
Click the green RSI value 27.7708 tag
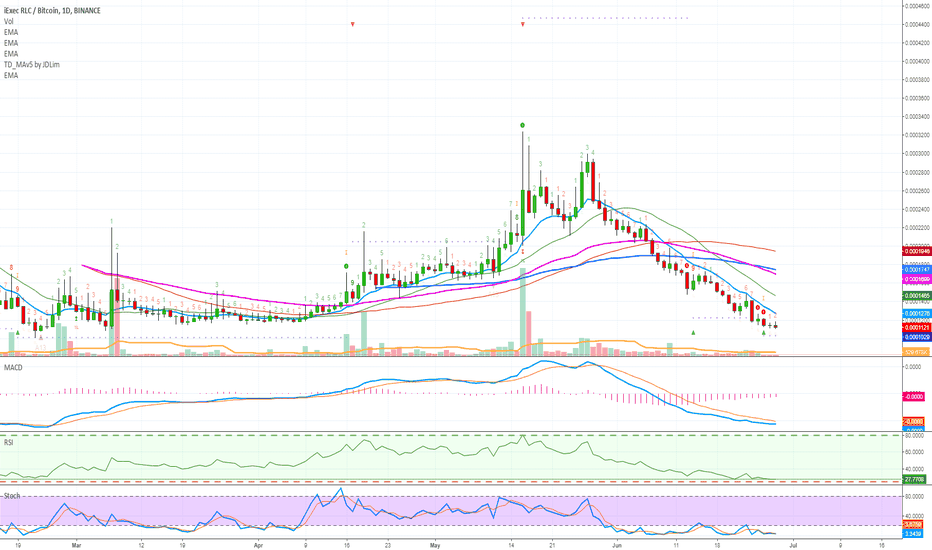pos(914,479)
